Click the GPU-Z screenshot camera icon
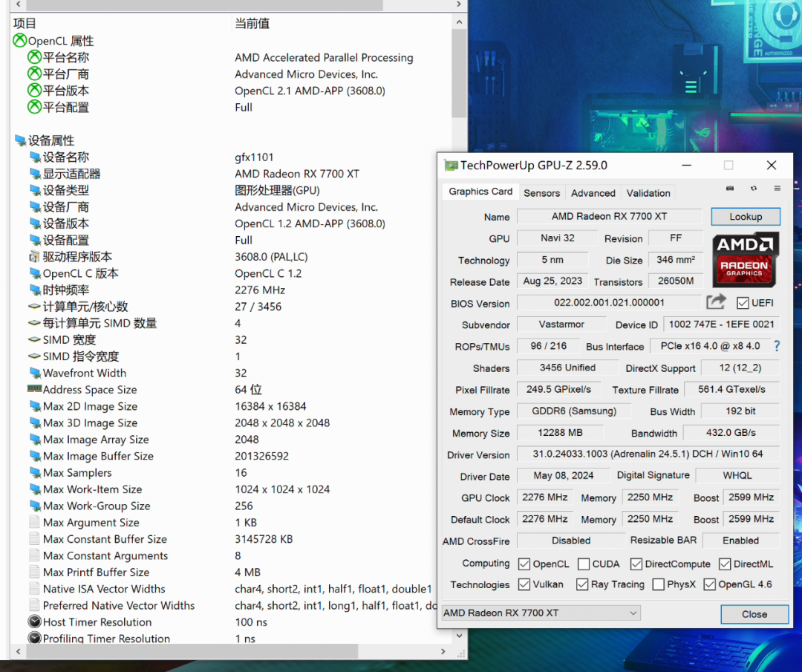 [x=730, y=188]
